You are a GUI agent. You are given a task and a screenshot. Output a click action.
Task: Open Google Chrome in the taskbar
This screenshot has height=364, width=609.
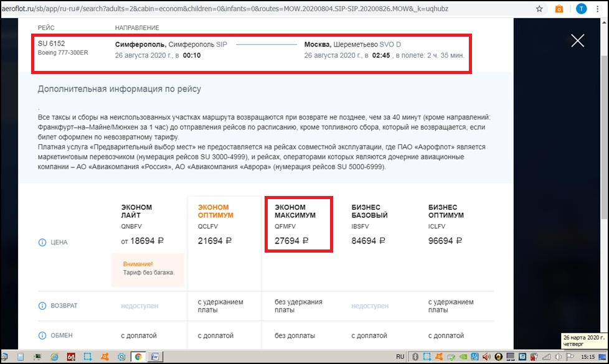coord(138,357)
